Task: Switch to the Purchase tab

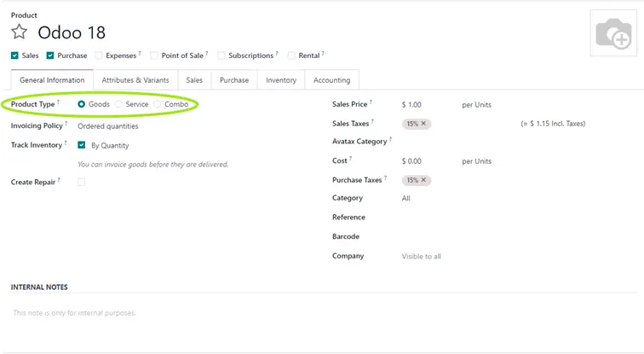Action: pyautogui.click(x=234, y=80)
